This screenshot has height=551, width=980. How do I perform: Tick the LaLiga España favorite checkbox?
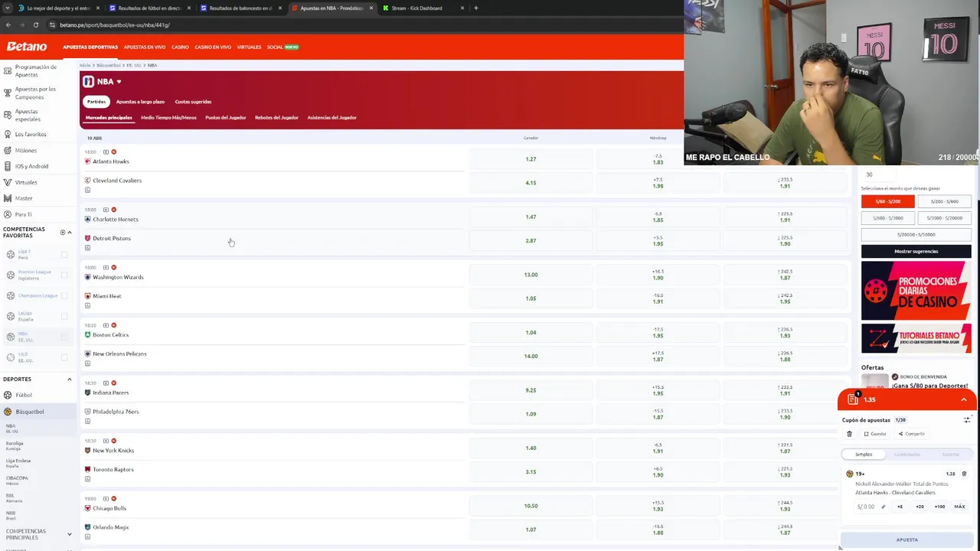pos(64,316)
